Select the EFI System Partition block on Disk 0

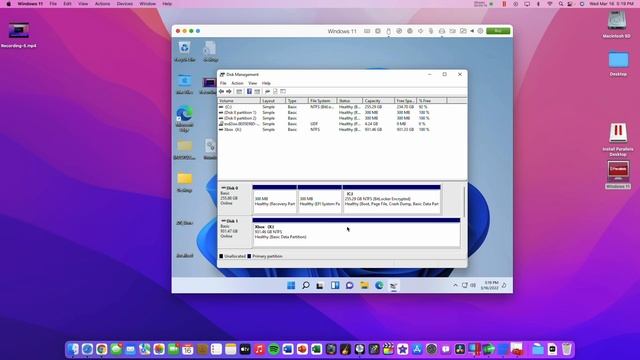[x=320, y=200]
